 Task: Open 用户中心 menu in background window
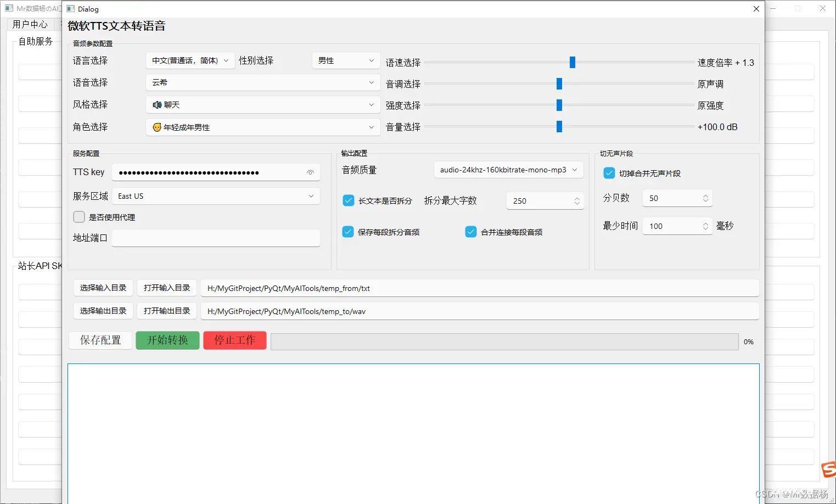30,24
